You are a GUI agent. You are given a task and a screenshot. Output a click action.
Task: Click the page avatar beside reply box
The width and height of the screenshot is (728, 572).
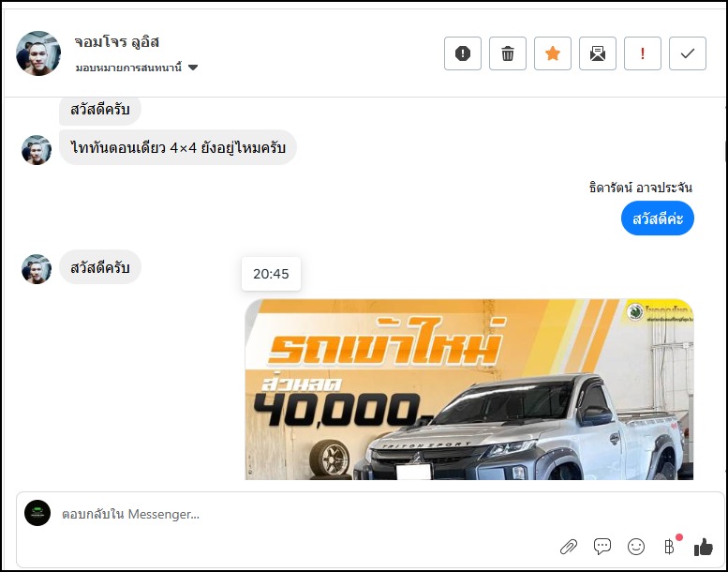(x=37, y=513)
